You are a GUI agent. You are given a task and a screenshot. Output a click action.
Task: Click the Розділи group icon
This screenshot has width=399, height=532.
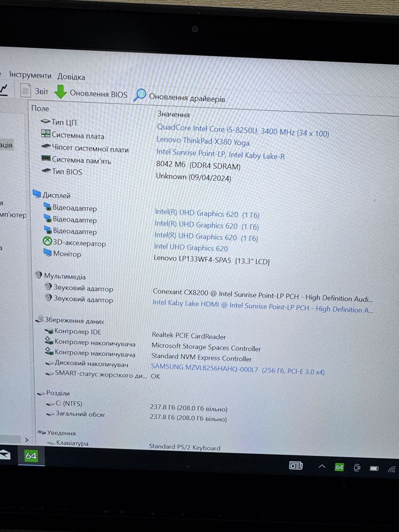(x=41, y=393)
